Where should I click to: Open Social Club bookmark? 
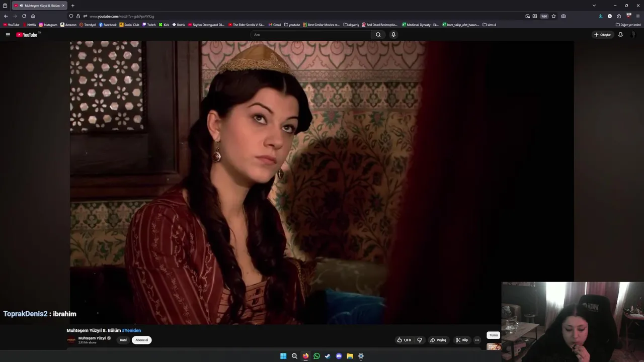click(129, 25)
